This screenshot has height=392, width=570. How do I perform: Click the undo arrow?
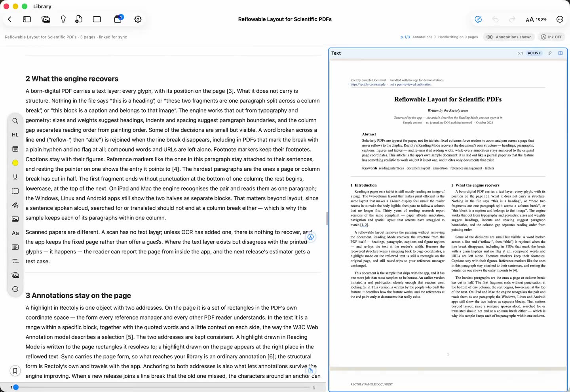click(x=495, y=19)
